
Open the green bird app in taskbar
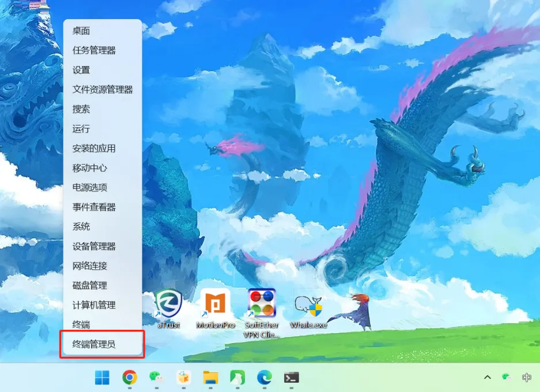pyautogui.click(x=237, y=378)
